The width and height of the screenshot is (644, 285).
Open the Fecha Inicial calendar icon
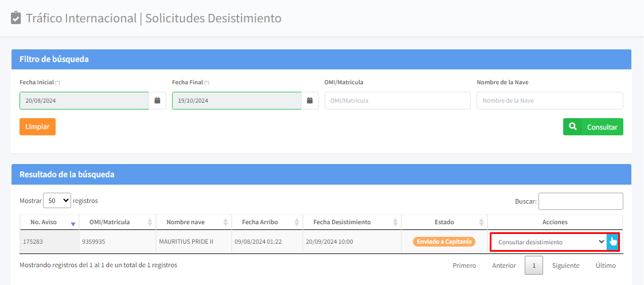pyautogui.click(x=158, y=100)
